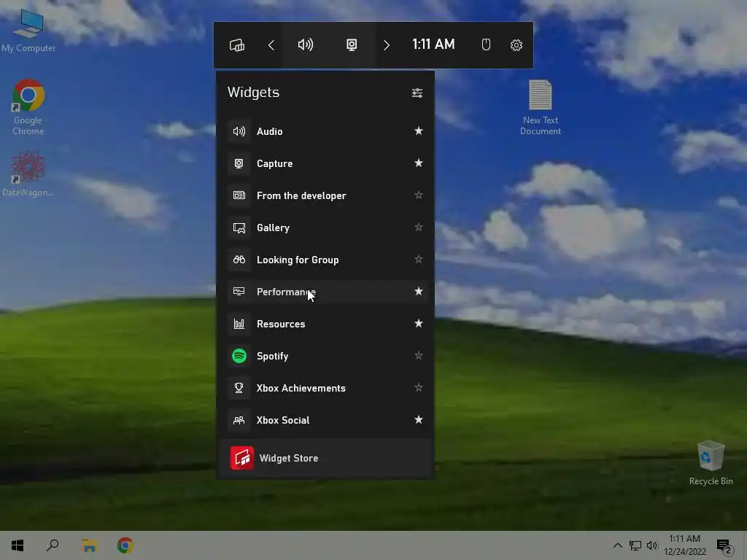Image resolution: width=747 pixels, height=560 pixels.
Task: Show hidden tray icons chevron
Action: (617, 545)
